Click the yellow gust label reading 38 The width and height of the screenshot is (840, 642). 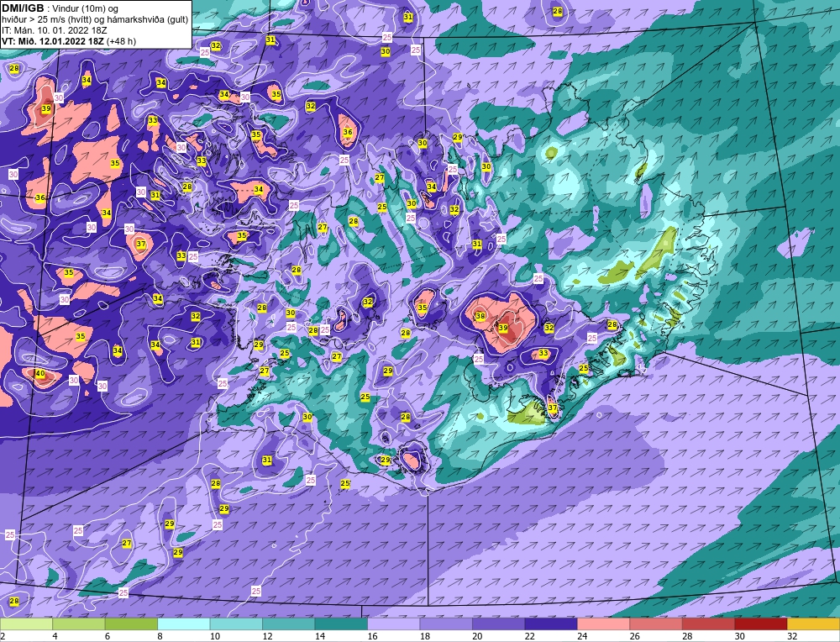click(480, 316)
